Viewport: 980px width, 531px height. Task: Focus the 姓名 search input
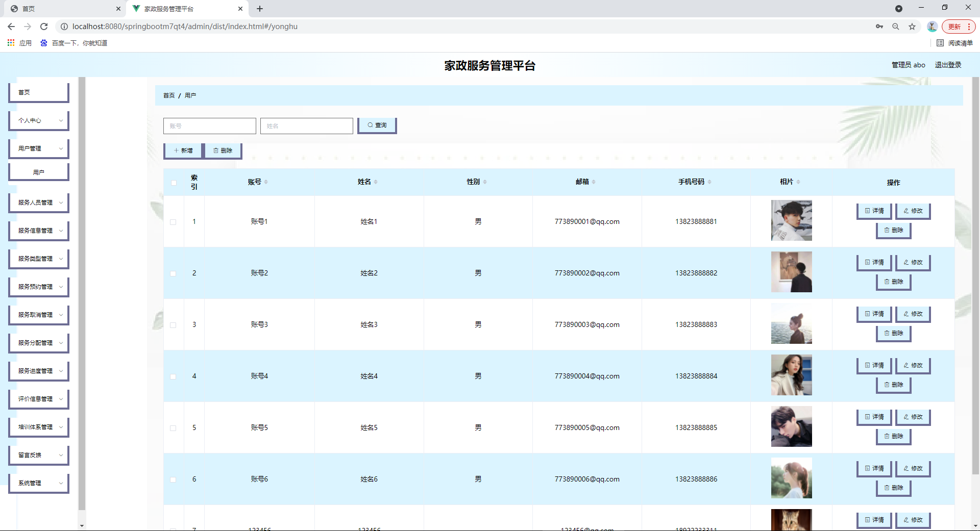307,126
